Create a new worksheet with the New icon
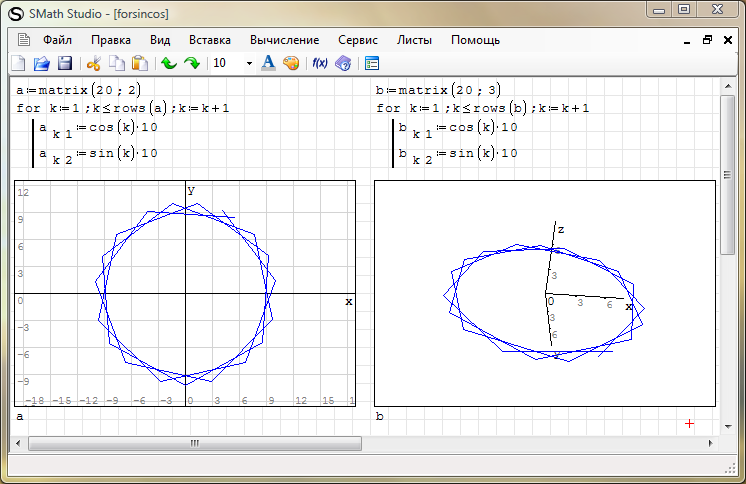This screenshot has height=484, width=746. pos(19,63)
